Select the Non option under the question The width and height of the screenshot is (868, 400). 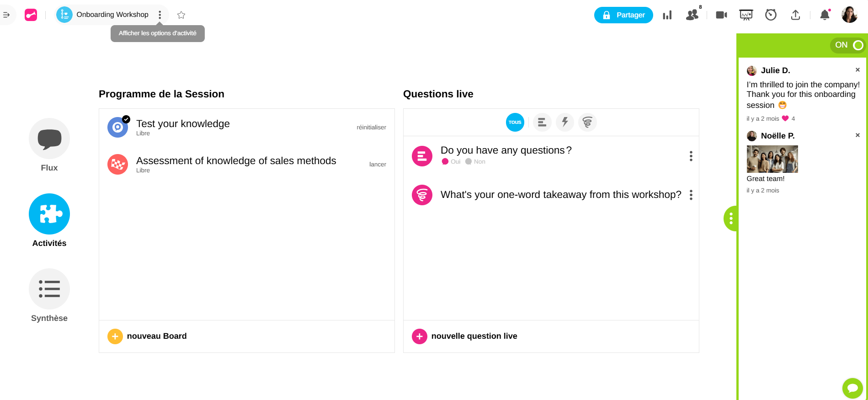coord(475,162)
